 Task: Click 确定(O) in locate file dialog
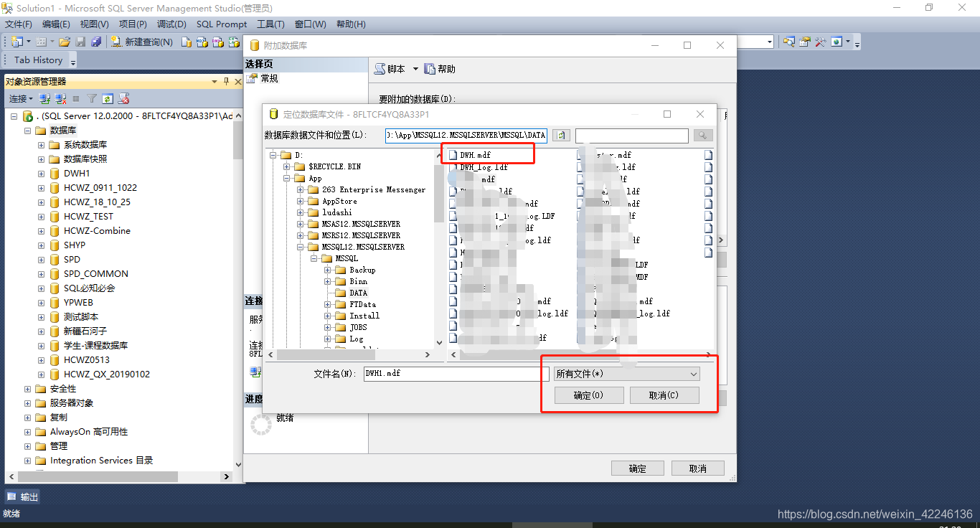589,395
